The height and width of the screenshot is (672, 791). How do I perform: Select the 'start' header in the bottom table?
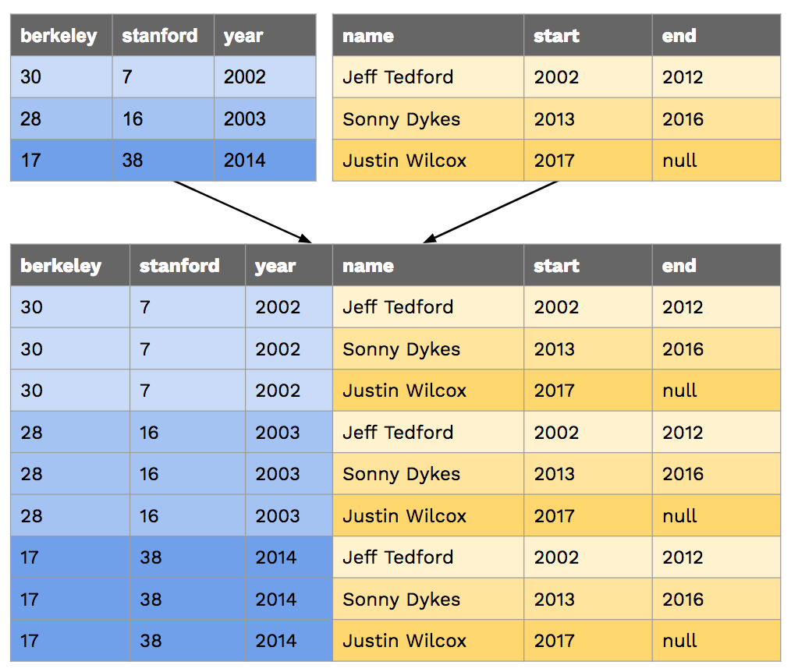tap(556, 266)
